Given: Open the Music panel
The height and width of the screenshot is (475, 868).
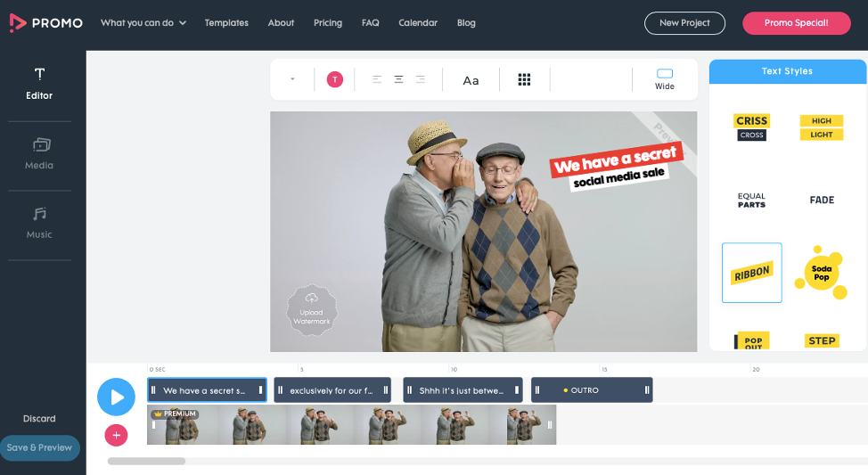Looking at the screenshot, I should coord(39,223).
